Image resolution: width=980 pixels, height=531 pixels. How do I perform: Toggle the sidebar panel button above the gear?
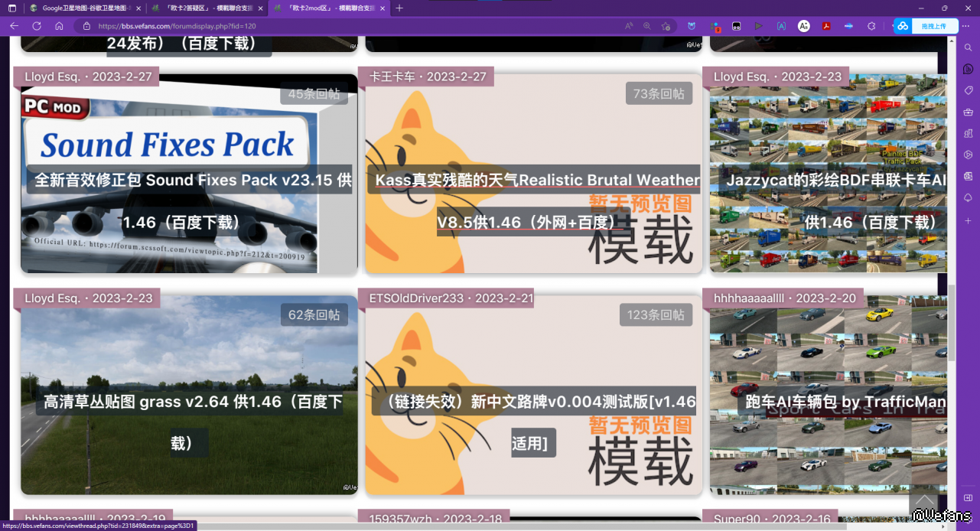969,498
